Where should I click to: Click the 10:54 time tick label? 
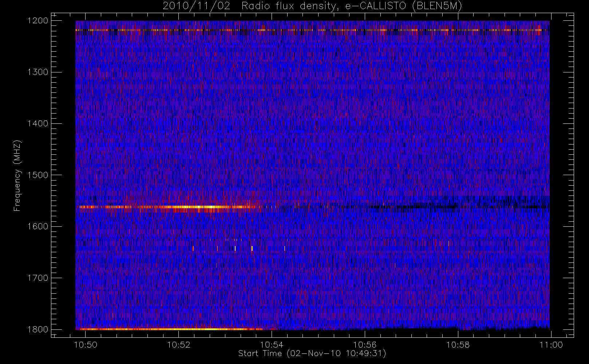click(x=272, y=345)
